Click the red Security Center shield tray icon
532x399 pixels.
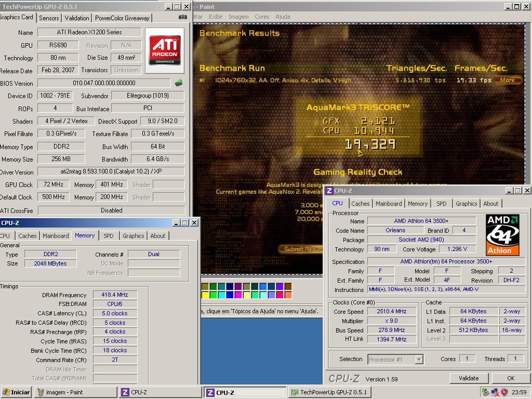point(504,392)
